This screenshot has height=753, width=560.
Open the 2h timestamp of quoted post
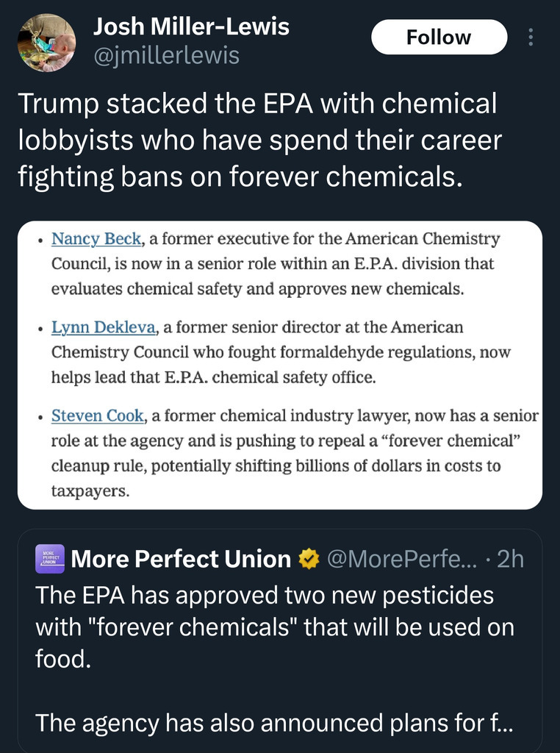pos(510,560)
